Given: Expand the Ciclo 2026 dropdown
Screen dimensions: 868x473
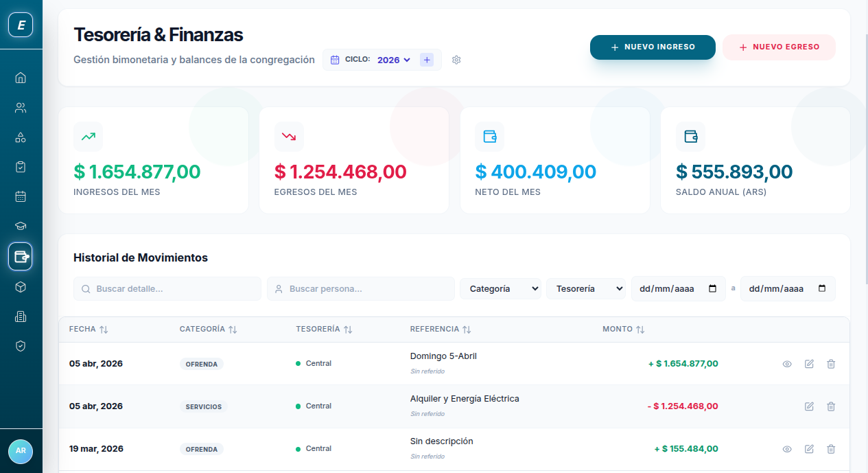Looking at the screenshot, I should coord(393,60).
